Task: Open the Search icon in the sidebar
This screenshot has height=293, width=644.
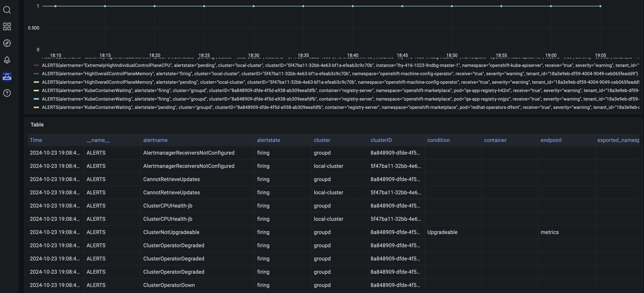Action: [x=7, y=10]
